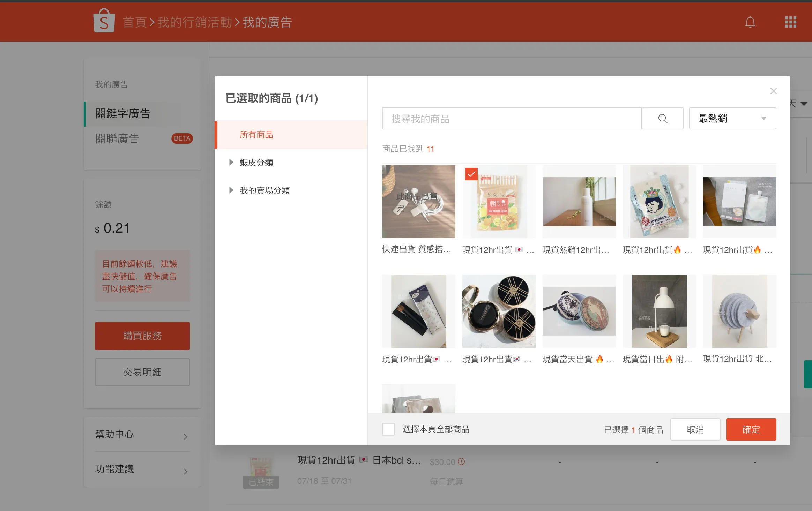The height and width of the screenshot is (511, 812).
Task: Select the cushion compact product thumbnail
Action: [x=499, y=311]
